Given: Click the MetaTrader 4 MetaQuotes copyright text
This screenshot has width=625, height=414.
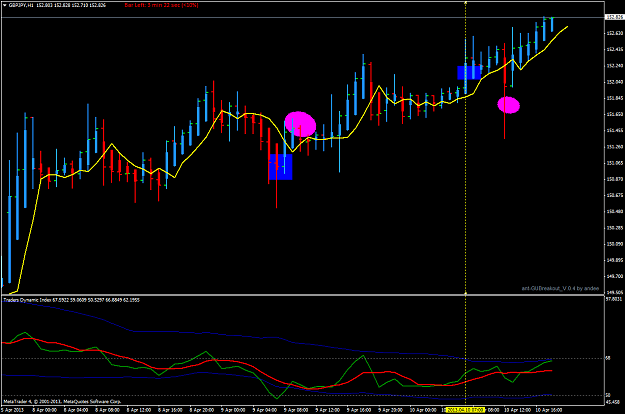Looking at the screenshot, I should [x=62, y=402].
